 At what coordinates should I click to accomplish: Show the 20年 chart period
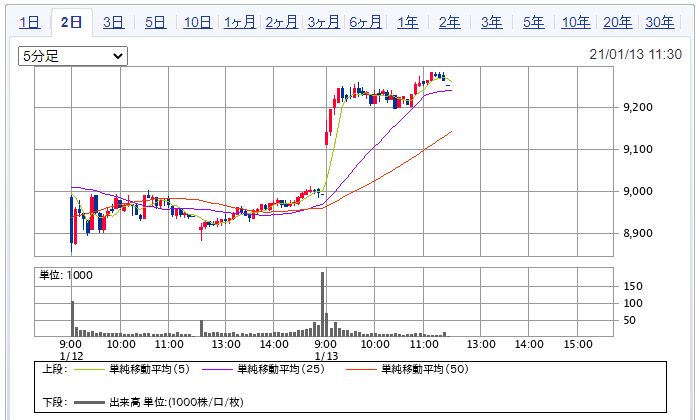[x=617, y=22]
